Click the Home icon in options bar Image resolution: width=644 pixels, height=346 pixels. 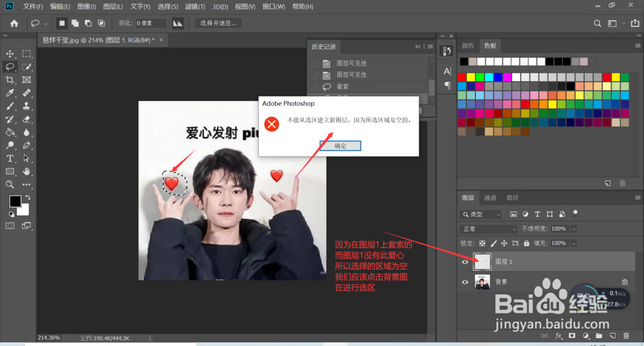[x=14, y=23]
